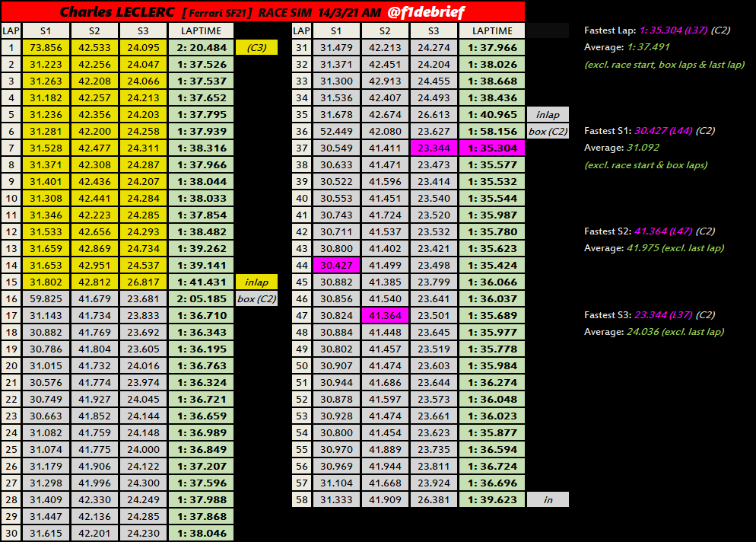
Task: Click lap average value 1:37.491
Action: pos(648,46)
